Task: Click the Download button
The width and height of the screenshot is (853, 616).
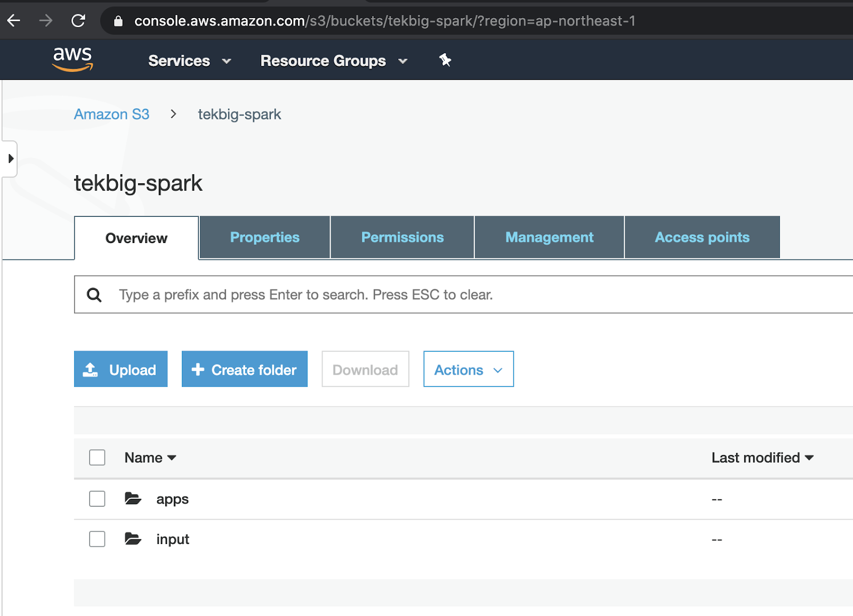Action: [365, 369]
